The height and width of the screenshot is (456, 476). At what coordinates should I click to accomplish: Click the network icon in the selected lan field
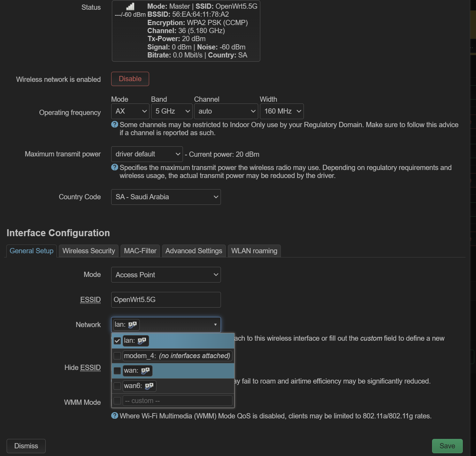coord(132,325)
